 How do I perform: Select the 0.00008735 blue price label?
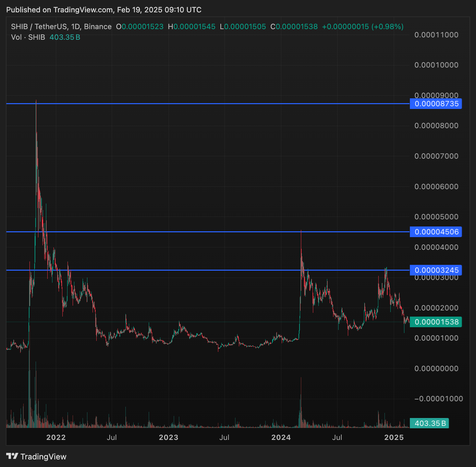(x=436, y=103)
